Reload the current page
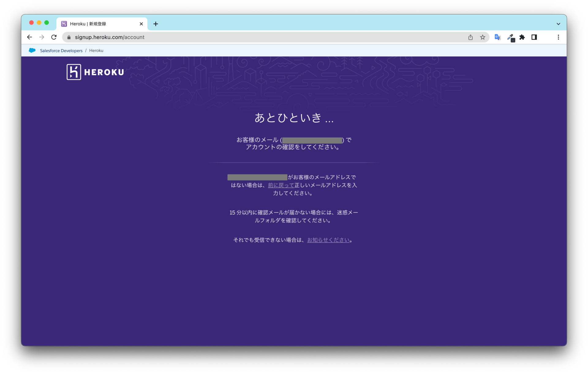 [x=54, y=37]
